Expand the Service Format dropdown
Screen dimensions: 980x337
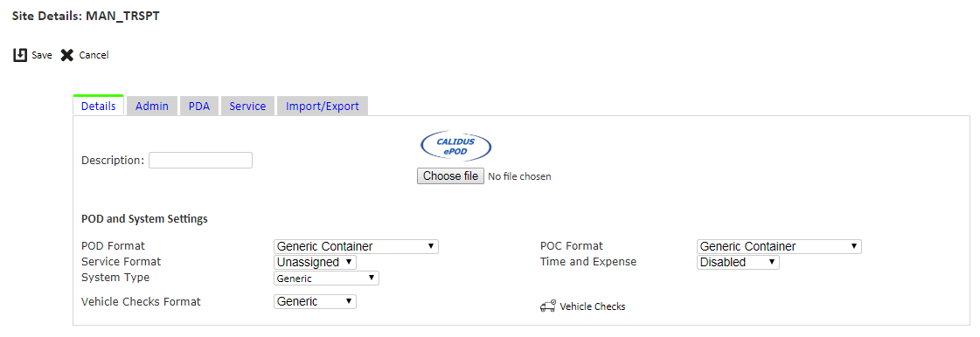coord(315,262)
